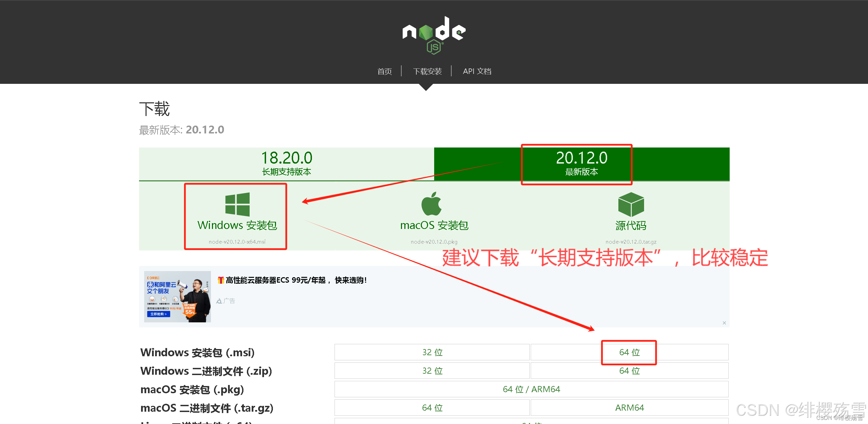Select the 20.12.0 最新版本 tab

(x=581, y=164)
